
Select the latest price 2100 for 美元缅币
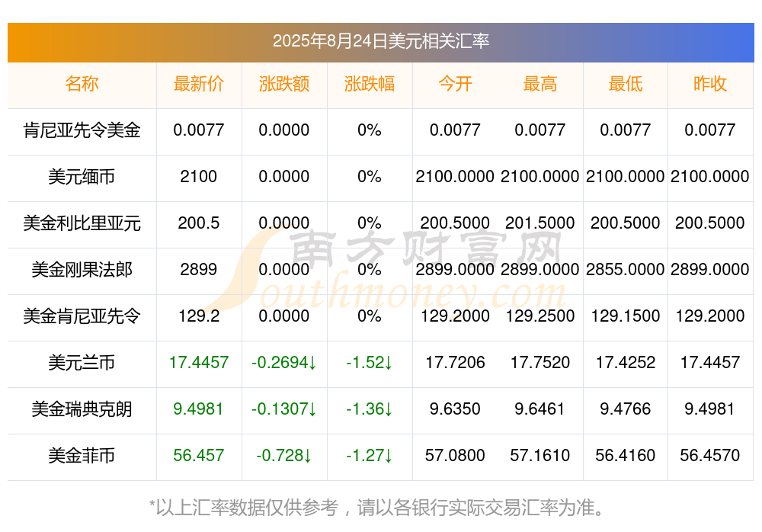click(x=199, y=177)
